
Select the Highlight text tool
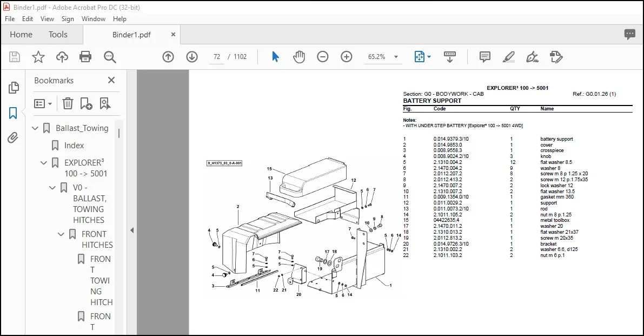(508, 57)
